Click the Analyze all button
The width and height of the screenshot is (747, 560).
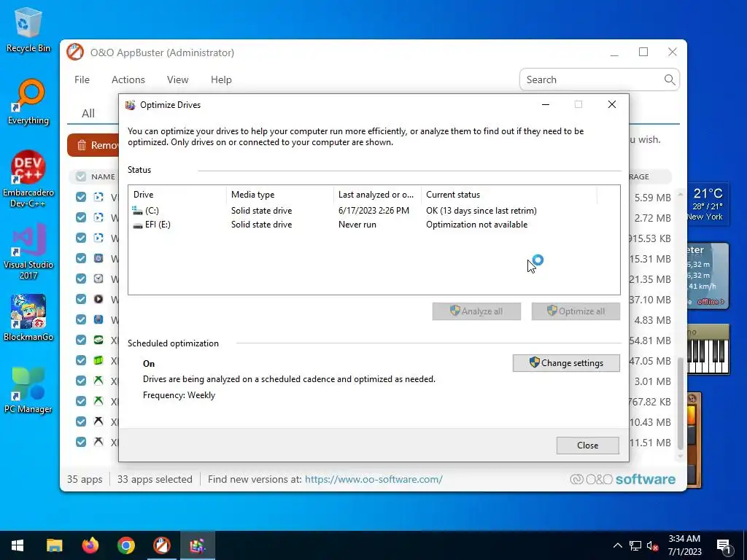(476, 311)
